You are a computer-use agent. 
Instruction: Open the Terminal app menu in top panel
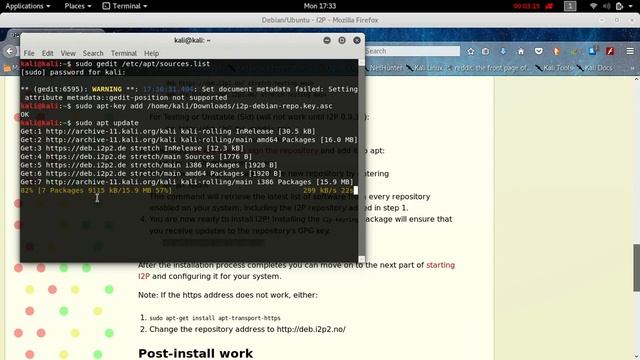[x=124, y=6]
